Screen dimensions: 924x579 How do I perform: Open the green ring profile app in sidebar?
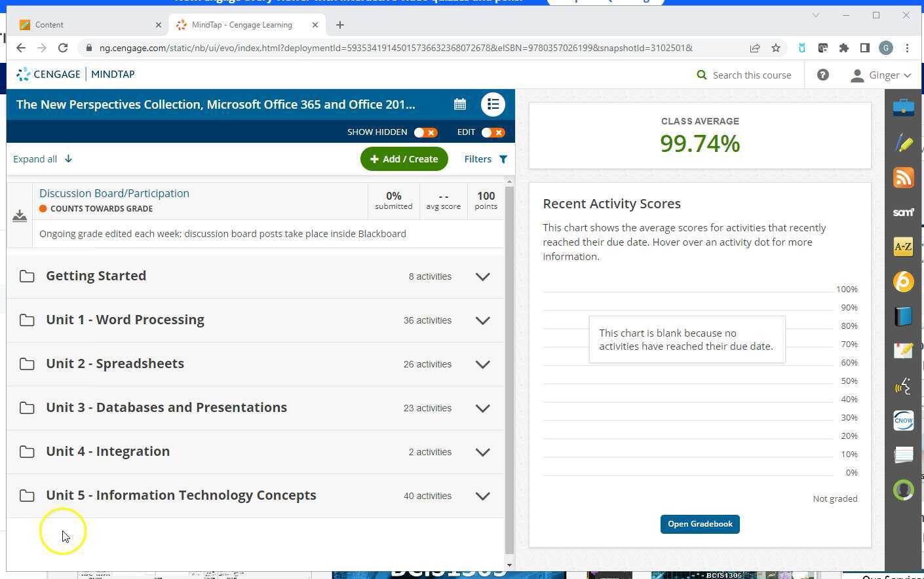pyautogui.click(x=903, y=490)
